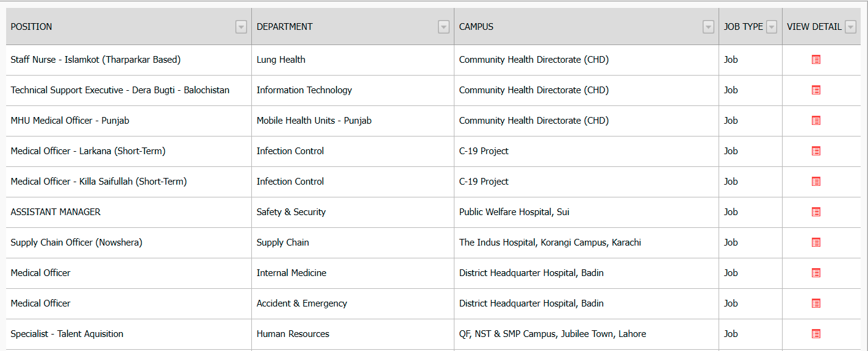Select the Supply Chain Officer (Nowshera) row
This screenshot has height=351, width=868.
(76, 243)
